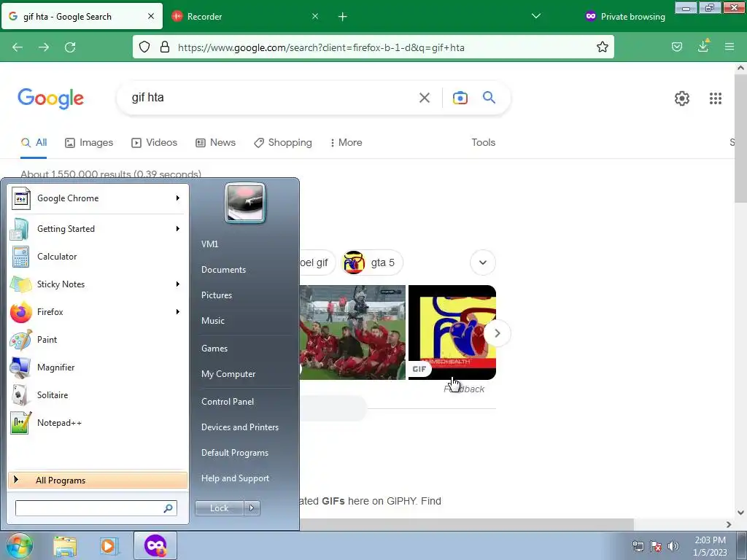Click the Firefox forward arrow

(44, 47)
